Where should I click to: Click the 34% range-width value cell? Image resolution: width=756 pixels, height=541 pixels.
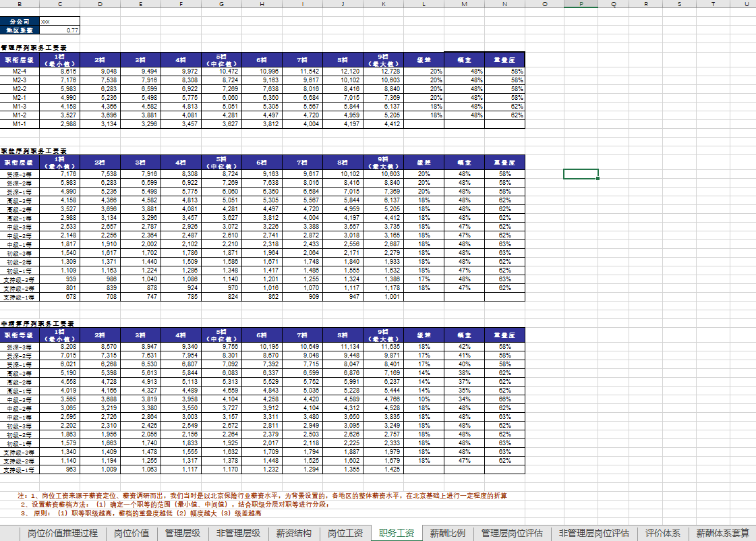tap(464, 399)
